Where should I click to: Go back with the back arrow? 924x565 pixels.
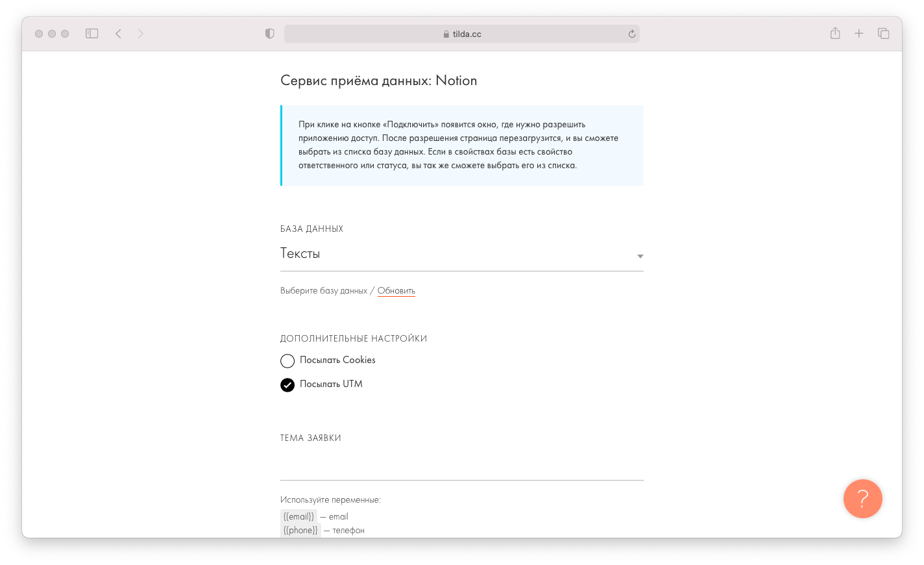pos(118,34)
